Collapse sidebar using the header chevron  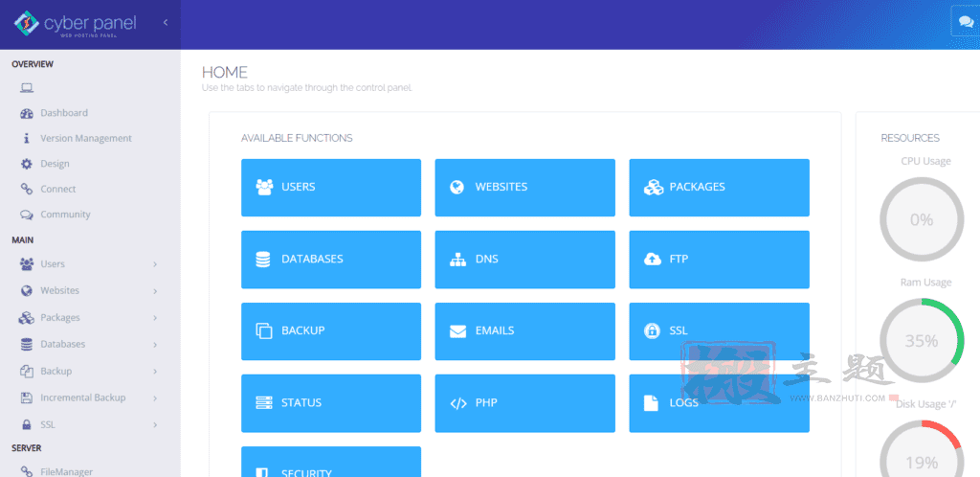(166, 22)
